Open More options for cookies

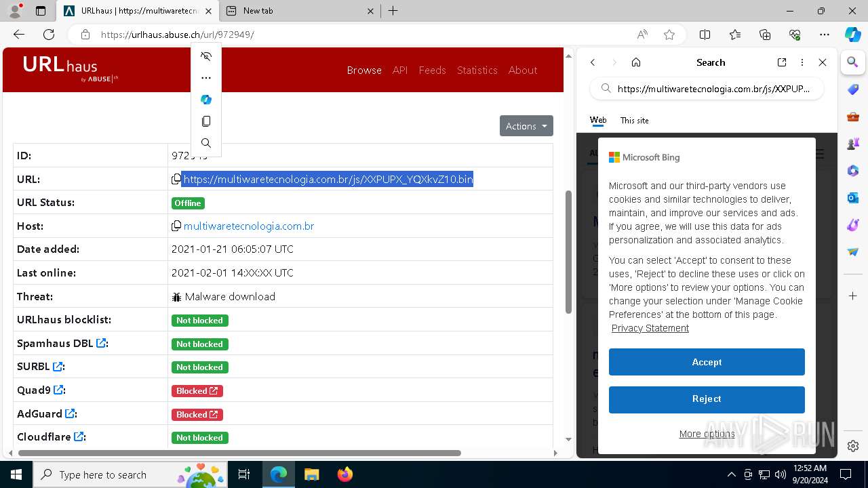(x=707, y=434)
